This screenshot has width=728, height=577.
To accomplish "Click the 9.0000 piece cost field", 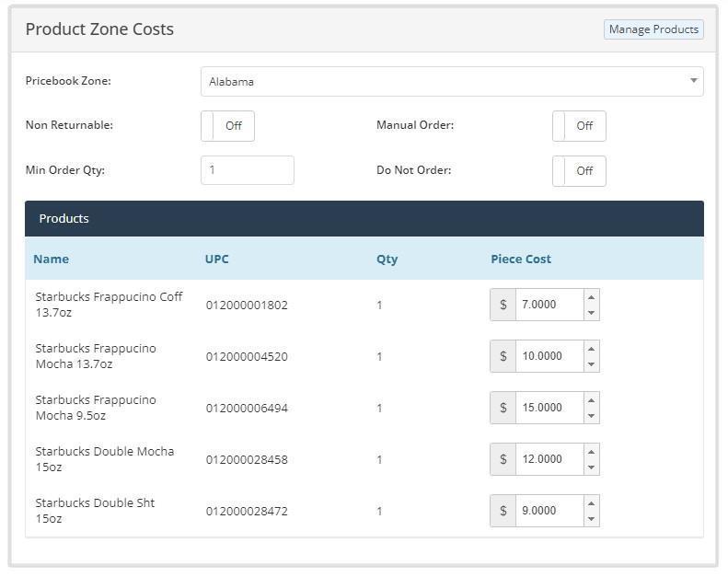I will (x=549, y=511).
